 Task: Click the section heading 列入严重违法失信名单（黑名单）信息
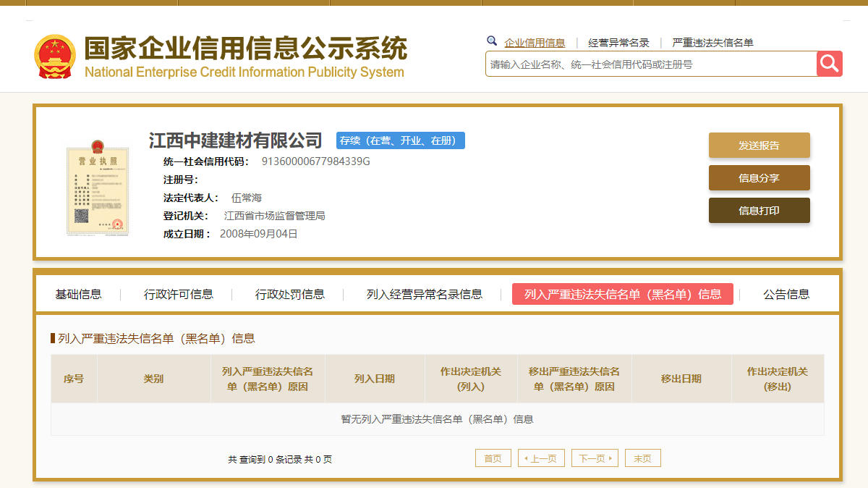(x=156, y=338)
